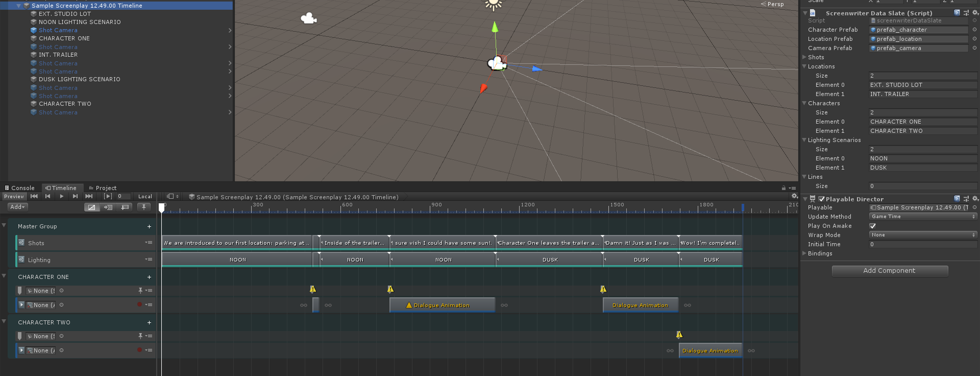Pick object for CHARACTER ONE signal track binding
The width and height of the screenshot is (980, 376).
click(x=62, y=291)
